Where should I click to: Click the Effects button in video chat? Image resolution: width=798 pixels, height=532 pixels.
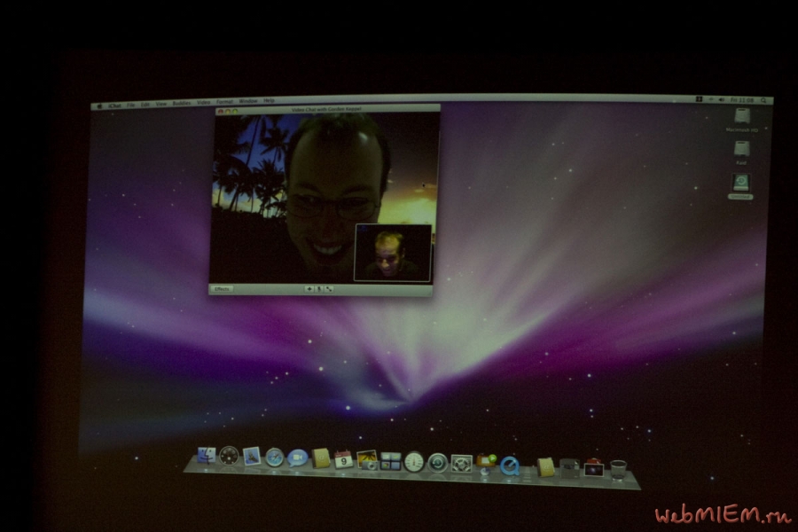(x=222, y=289)
